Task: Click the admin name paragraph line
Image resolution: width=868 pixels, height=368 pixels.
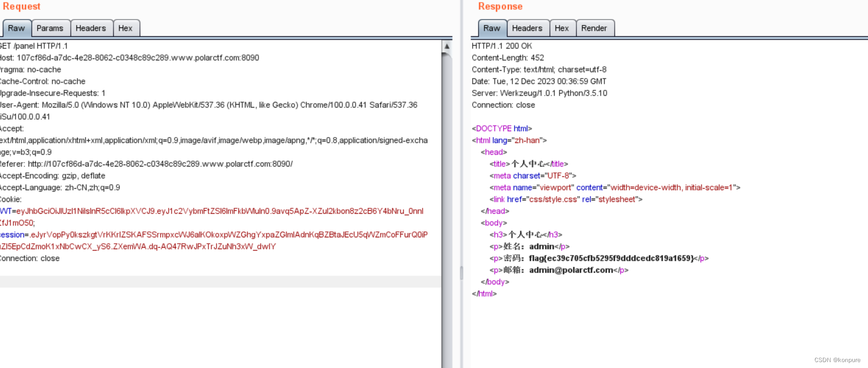Action: point(529,246)
